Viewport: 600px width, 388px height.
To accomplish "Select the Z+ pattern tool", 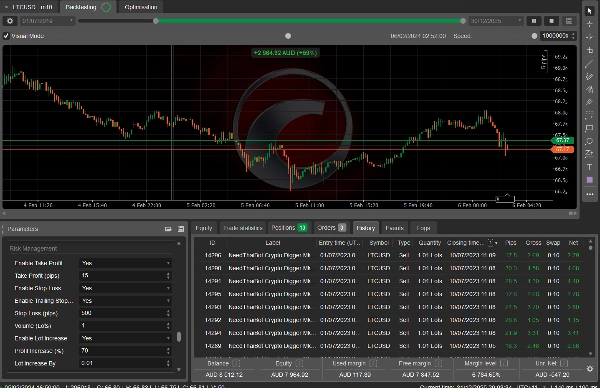I will point(589,153).
